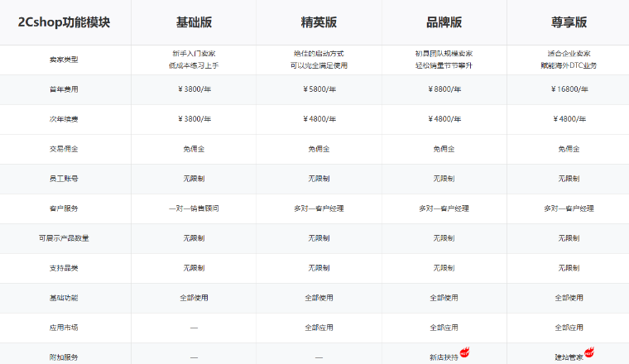Click the 可展示产品数量 row label
This screenshot has height=364, width=629.
click(64, 238)
